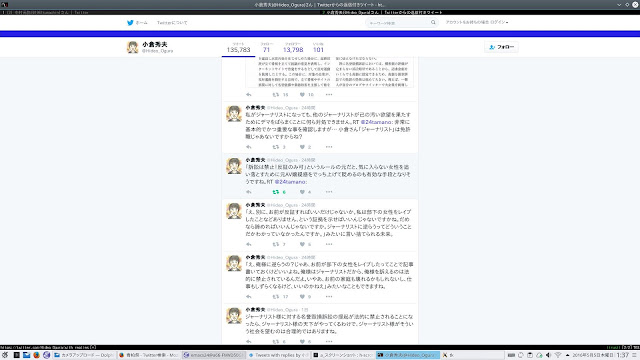
Task: Click author name on 'ジャーナリスト様に対する' tweet
Action: [256, 309]
